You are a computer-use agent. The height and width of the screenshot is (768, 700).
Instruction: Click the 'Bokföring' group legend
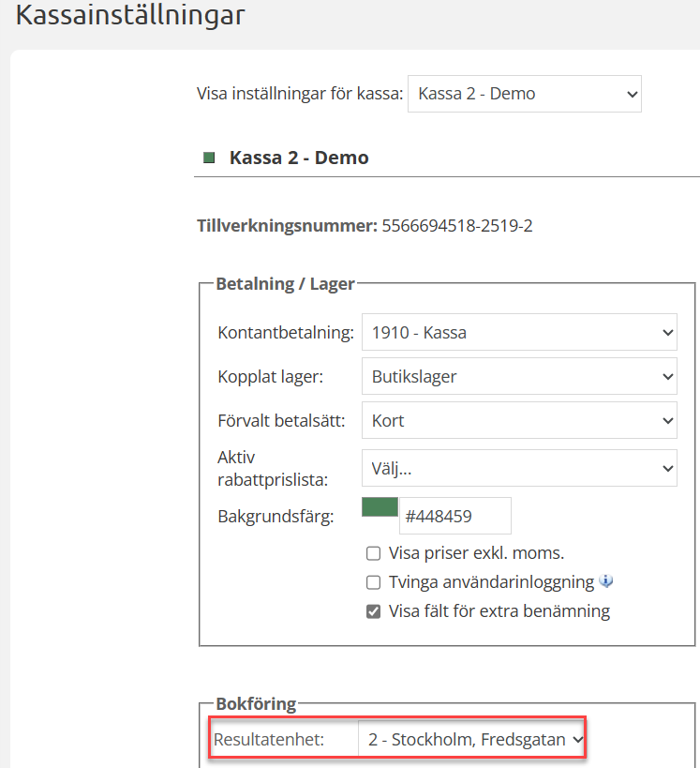256,703
